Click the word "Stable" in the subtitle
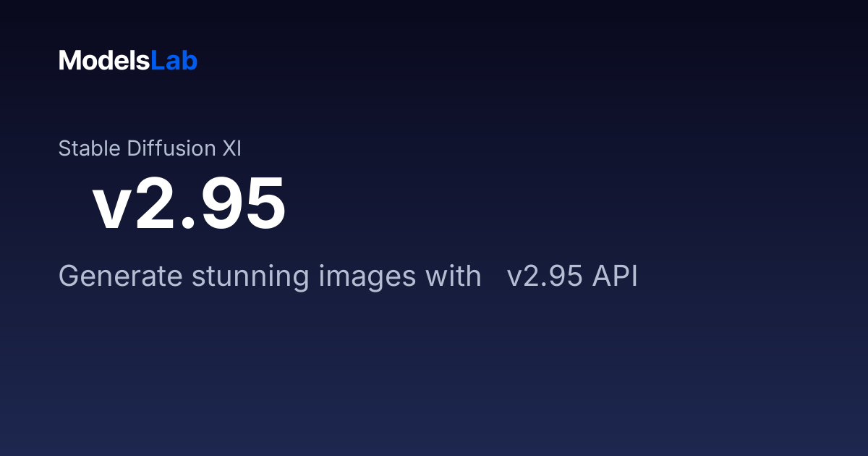This screenshot has height=456, width=868. [x=90, y=148]
